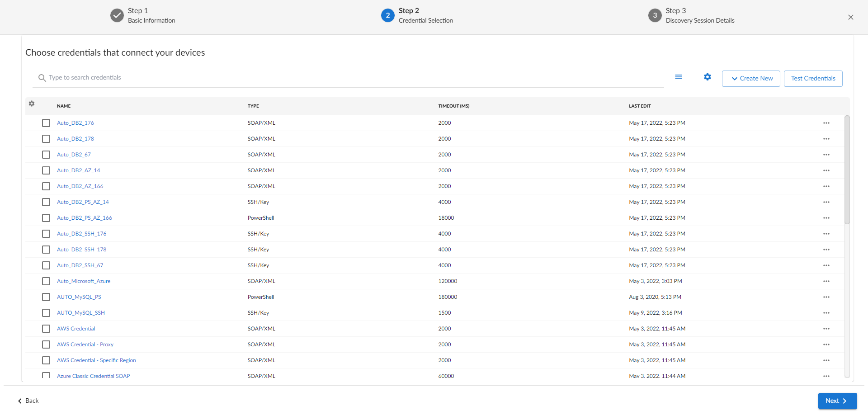Click the table column settings gear icon

click(x=32, y=104)
